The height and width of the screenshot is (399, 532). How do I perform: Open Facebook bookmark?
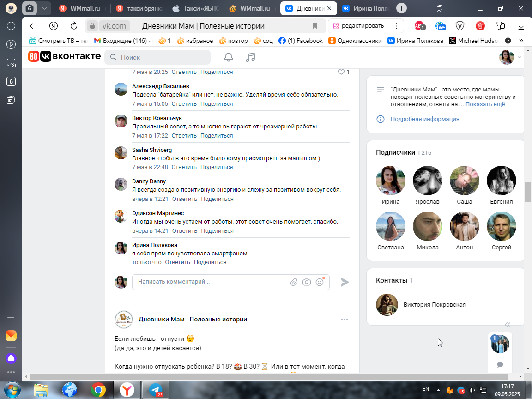pyautogui.click(x=301, y=41)
